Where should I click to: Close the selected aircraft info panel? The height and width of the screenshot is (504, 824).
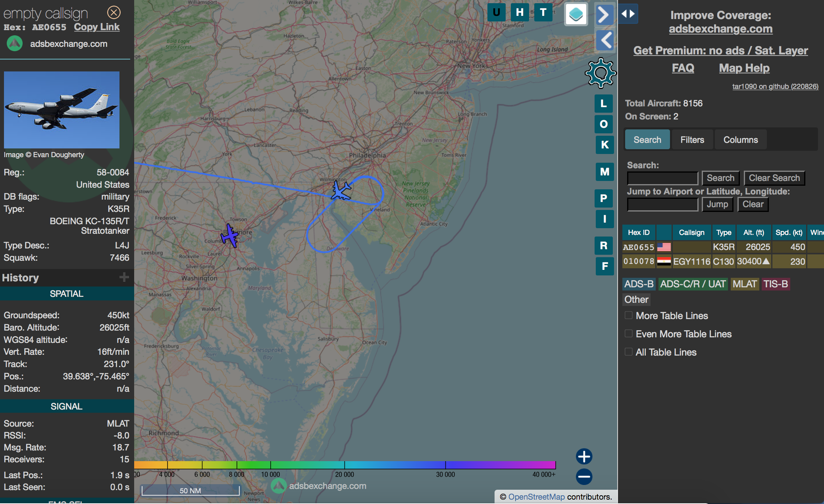point(114,13)
